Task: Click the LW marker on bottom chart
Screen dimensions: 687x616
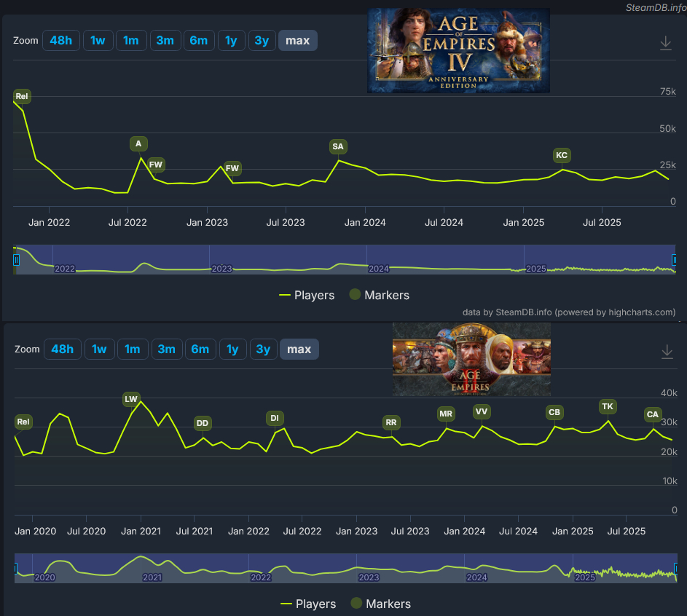Action: point(131,399)
